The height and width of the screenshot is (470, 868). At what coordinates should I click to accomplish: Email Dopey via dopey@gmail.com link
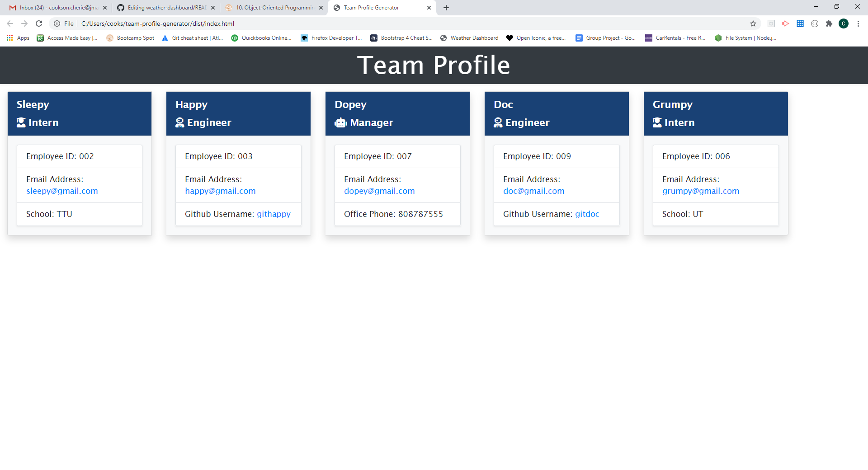pos(379,191)
